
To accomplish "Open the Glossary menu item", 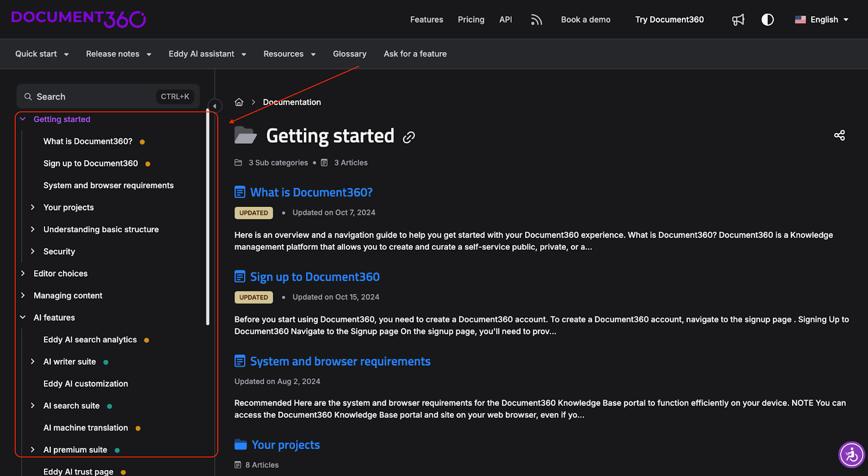I will pyautogui.click(x=350, y=54).
